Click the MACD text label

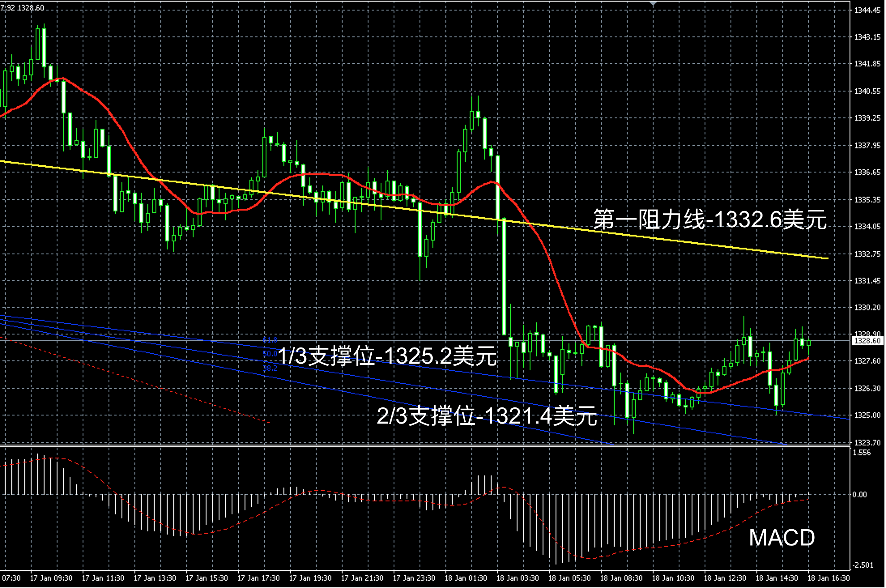[782, 538]
